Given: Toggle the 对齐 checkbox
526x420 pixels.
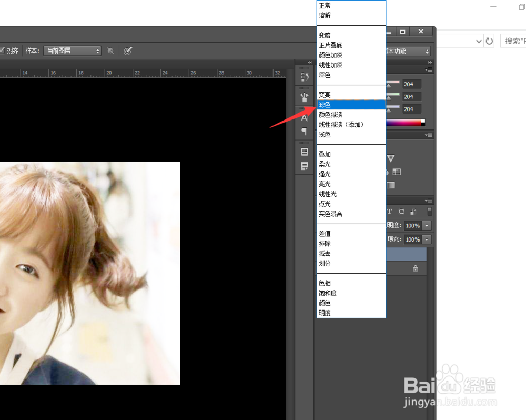Looking at the screenshot, I should [2, 51].
